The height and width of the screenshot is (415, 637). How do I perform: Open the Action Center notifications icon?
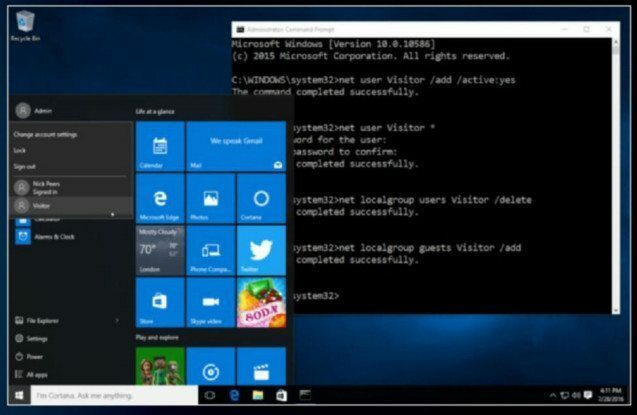(588, 395)
